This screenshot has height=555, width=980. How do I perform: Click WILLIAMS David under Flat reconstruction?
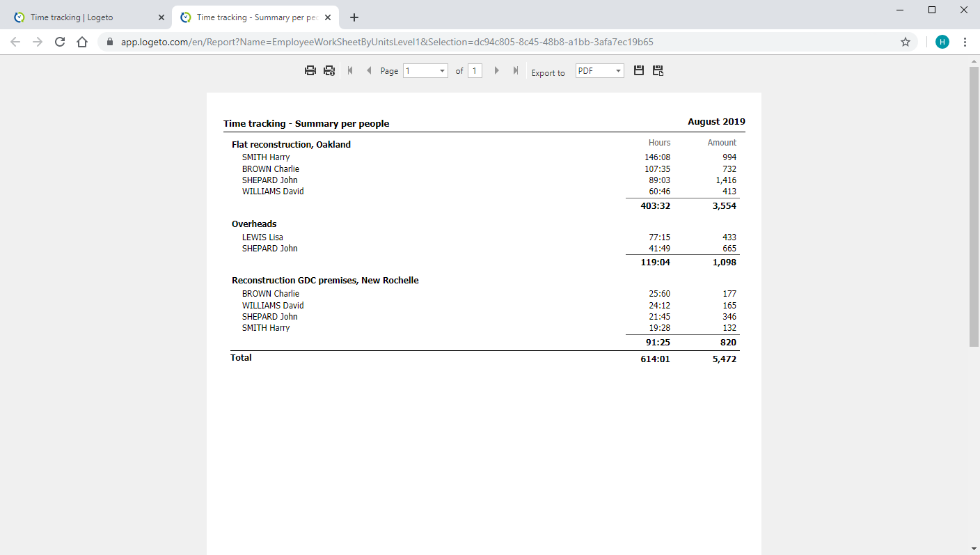tap(273, 191)
